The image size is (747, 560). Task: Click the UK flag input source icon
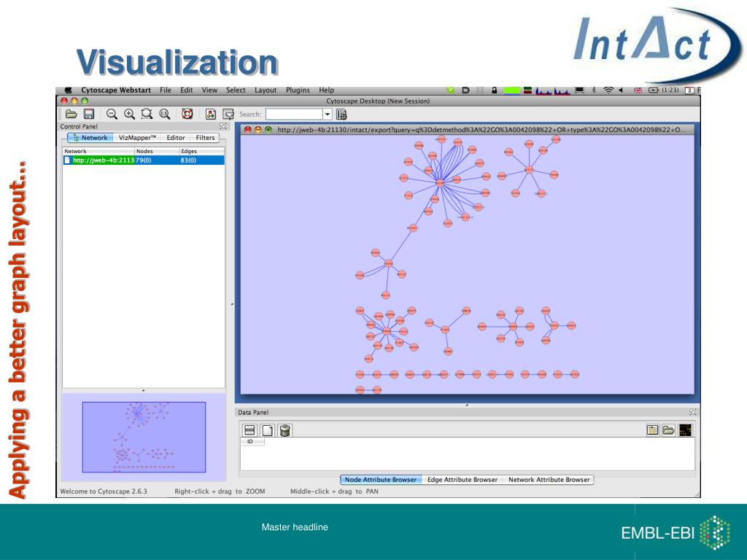coord(638,90)
